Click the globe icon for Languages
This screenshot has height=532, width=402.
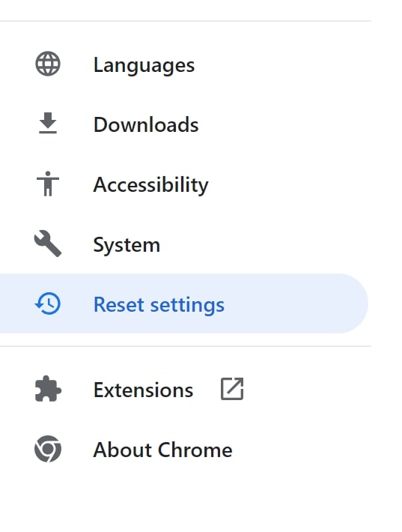tap(48, 64)
